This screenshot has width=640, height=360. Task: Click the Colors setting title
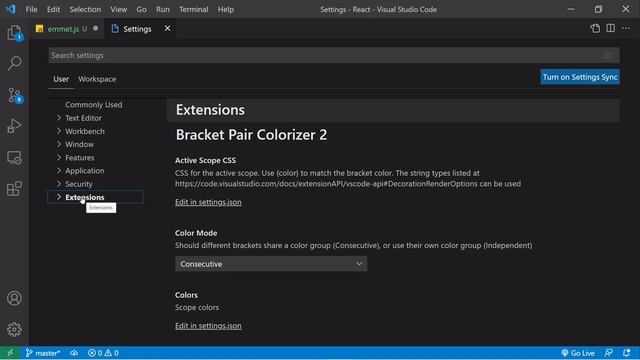point(186,295)
